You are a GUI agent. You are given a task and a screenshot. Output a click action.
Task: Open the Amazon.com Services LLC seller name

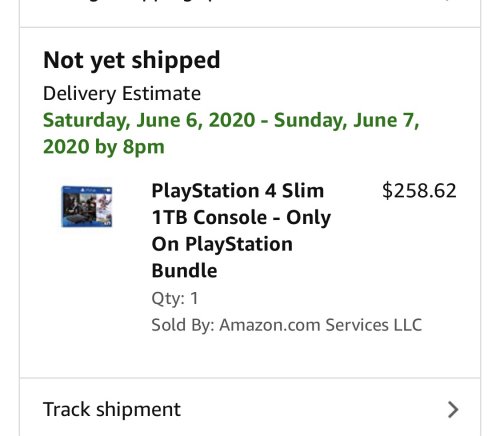[x=320, y=325]
